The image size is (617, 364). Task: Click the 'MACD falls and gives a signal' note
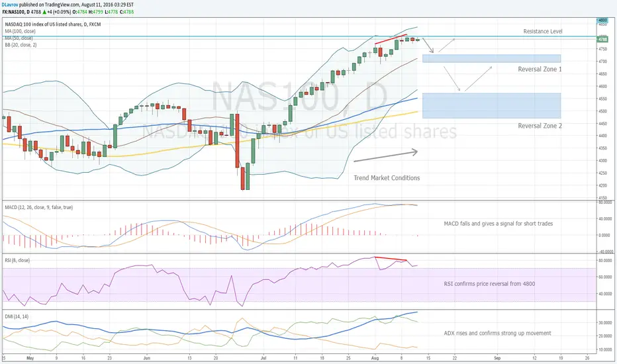pyautogui.click(x=498, y=224)
